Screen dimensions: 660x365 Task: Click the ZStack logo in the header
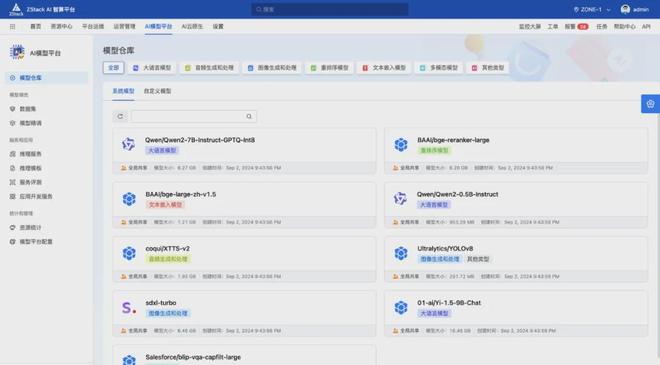click(x=16, y=9)
